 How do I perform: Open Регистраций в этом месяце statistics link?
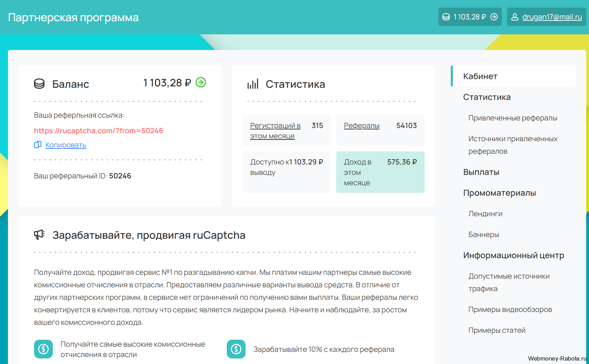click(x=275, y=131)
